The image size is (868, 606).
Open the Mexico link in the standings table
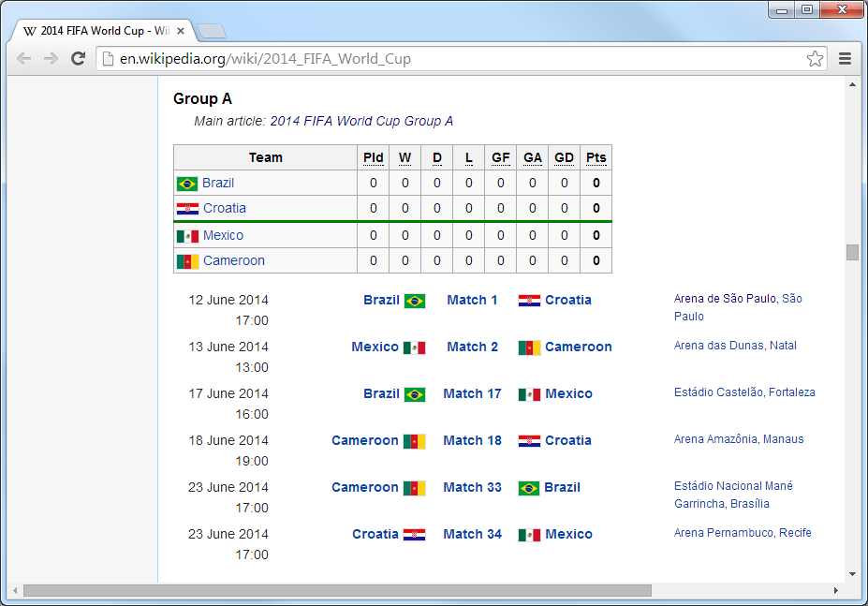[x=223, y=235]
